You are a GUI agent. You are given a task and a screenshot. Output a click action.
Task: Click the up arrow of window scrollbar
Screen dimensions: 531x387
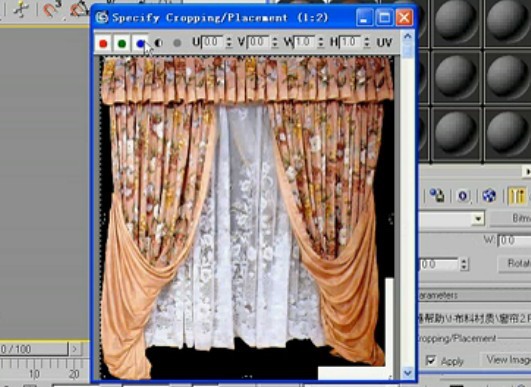point(408,36)
